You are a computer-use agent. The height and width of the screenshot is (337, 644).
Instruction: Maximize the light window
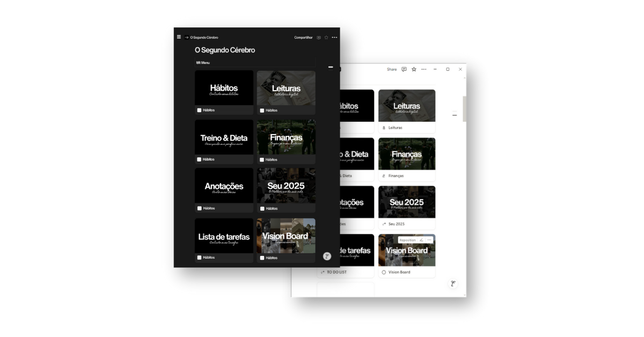pos(448,69)
